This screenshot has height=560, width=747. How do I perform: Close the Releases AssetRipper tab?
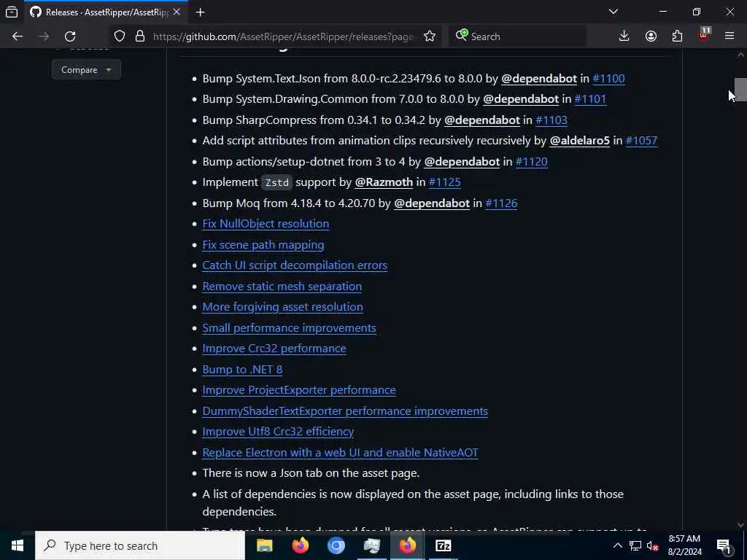coord(177,12)
